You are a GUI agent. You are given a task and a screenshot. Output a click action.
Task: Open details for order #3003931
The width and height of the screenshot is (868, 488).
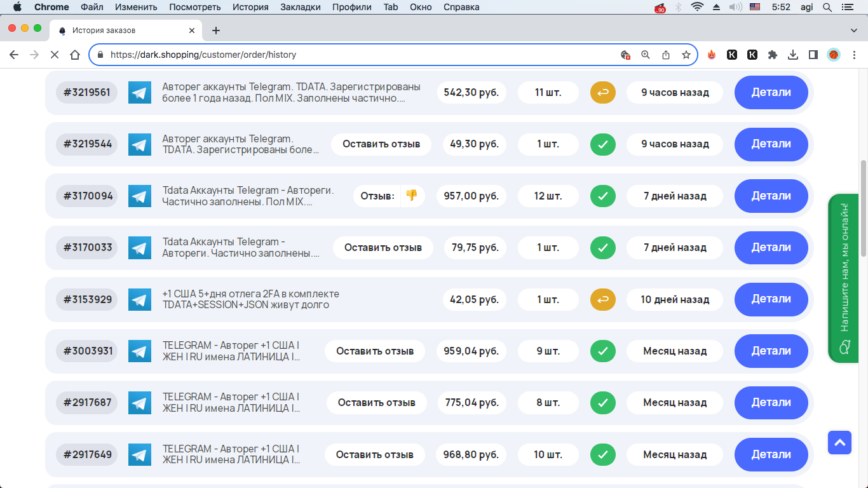point(771,351)
